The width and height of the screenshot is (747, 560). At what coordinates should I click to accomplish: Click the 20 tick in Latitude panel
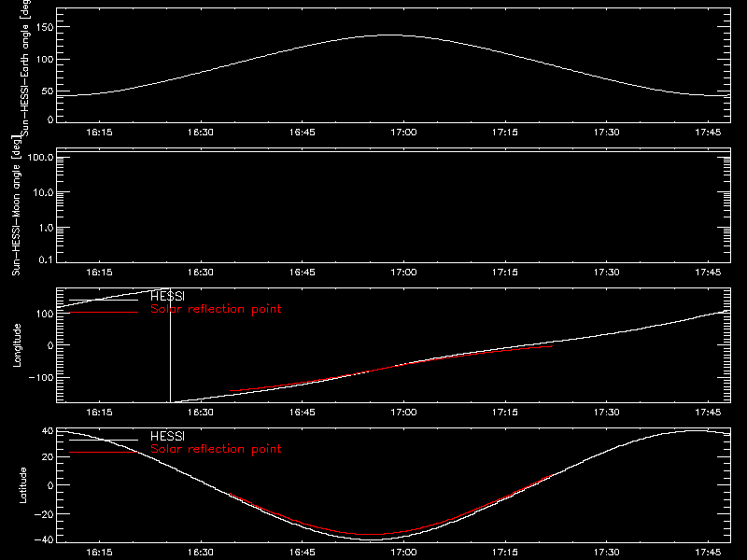tap(48, 456)
